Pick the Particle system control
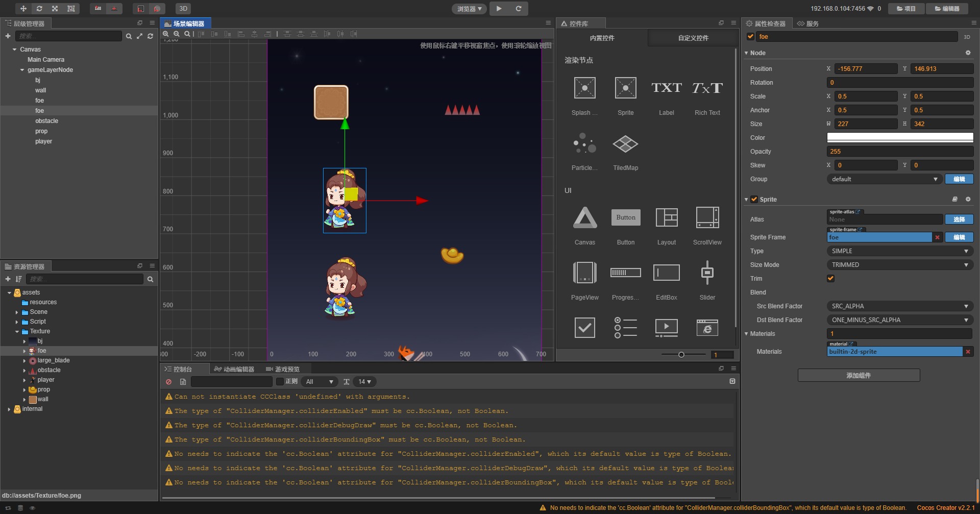This screenshot has height=514, width=980. [584, 151]
